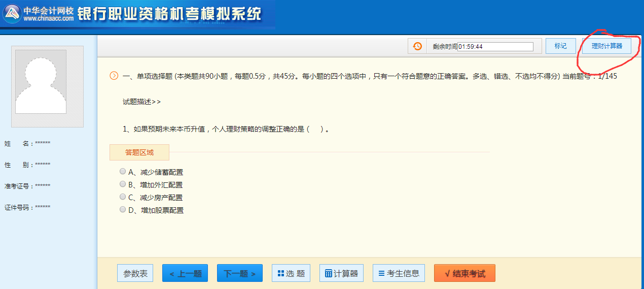Click the orange arrow section icon
The height and width of the screenshot is (289, 644).
point(114,76)
